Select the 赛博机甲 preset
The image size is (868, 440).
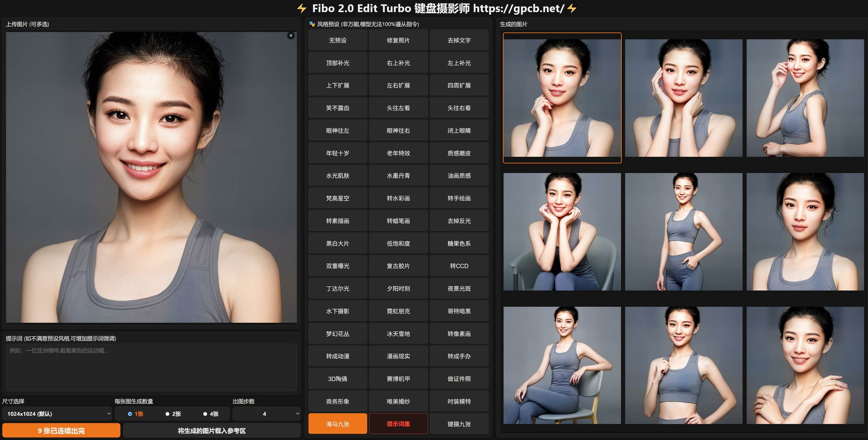[398, 379]
